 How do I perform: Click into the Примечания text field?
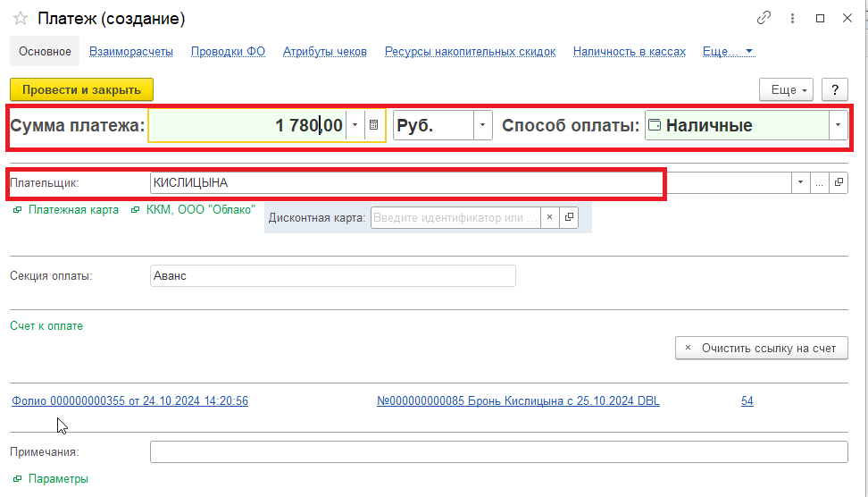point(499,451)
